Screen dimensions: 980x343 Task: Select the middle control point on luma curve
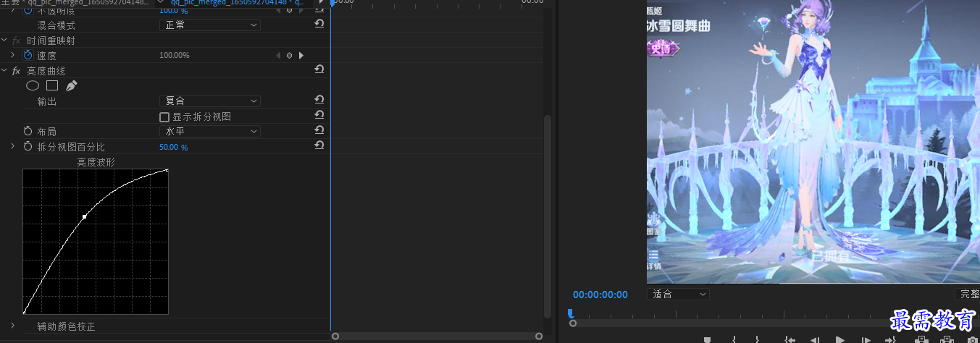click(85, 216)
